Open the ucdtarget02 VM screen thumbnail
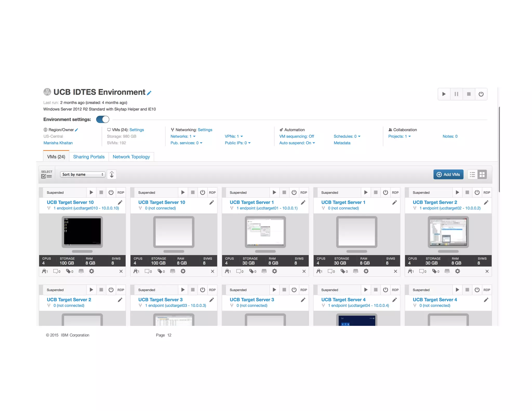The height and width of the screenshot is (411, 532). click(448, 232)
